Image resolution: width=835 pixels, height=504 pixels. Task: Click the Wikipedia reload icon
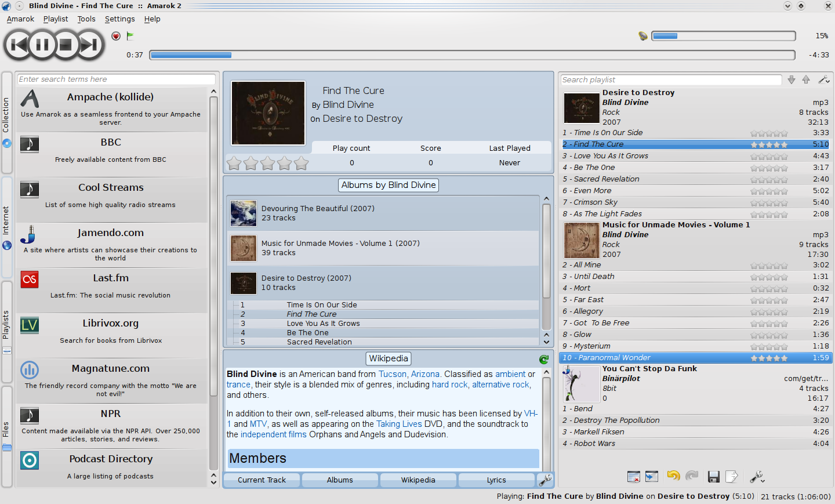point(543,360)
